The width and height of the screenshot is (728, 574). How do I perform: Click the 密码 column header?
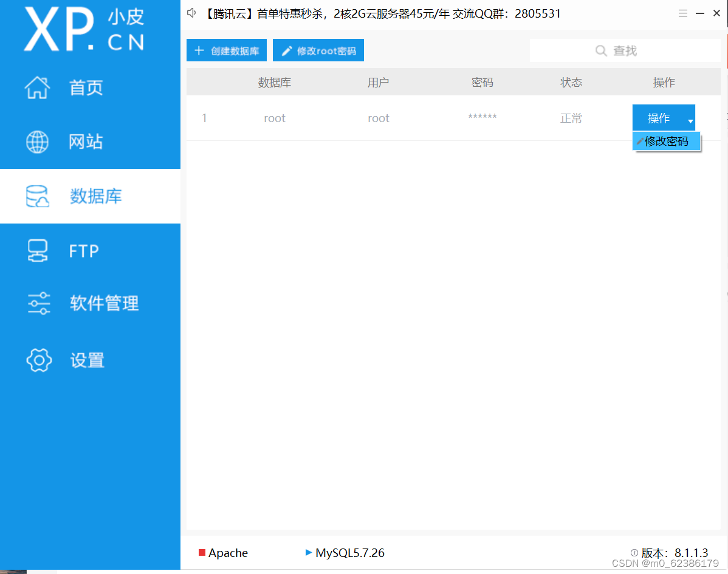point(482,81)
